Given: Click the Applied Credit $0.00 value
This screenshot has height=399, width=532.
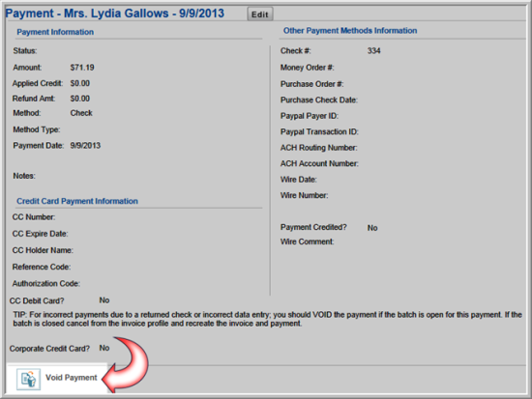Looking at the screenshot, I should pyautogui.click(x=80, y=83).
